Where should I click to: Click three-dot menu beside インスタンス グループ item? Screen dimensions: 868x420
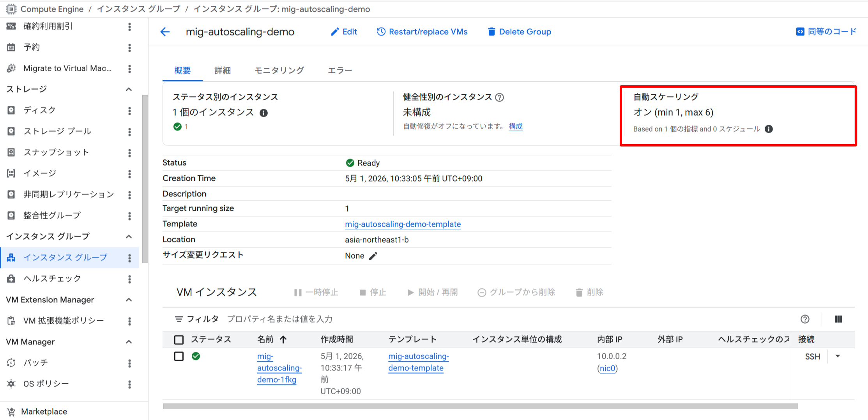pyautogui.click(x=129, y=258)
